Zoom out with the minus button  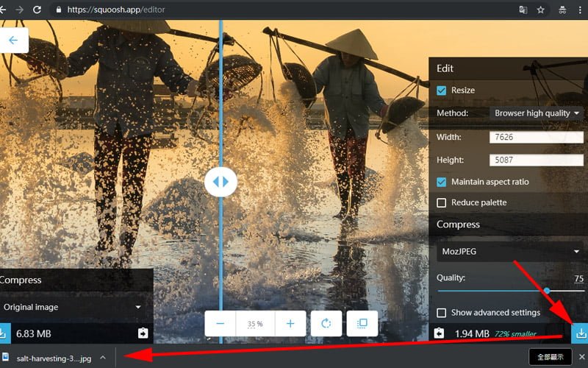coord(220,324)
